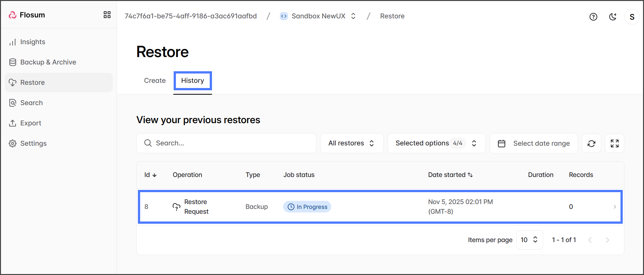Open Settings from the sidebar
The height and width of the screenshot is (275, 644).
click(x=33, y=143)
